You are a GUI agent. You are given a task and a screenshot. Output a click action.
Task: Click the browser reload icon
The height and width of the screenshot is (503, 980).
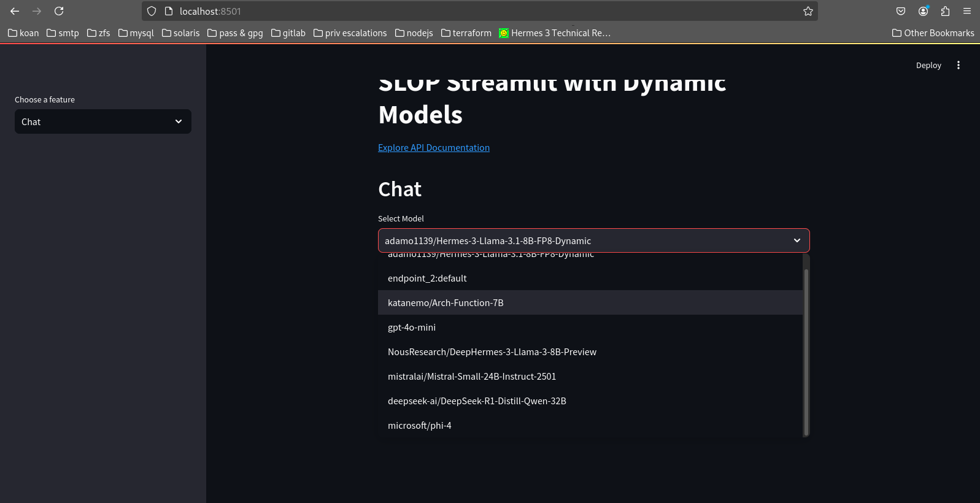point(59,11)
